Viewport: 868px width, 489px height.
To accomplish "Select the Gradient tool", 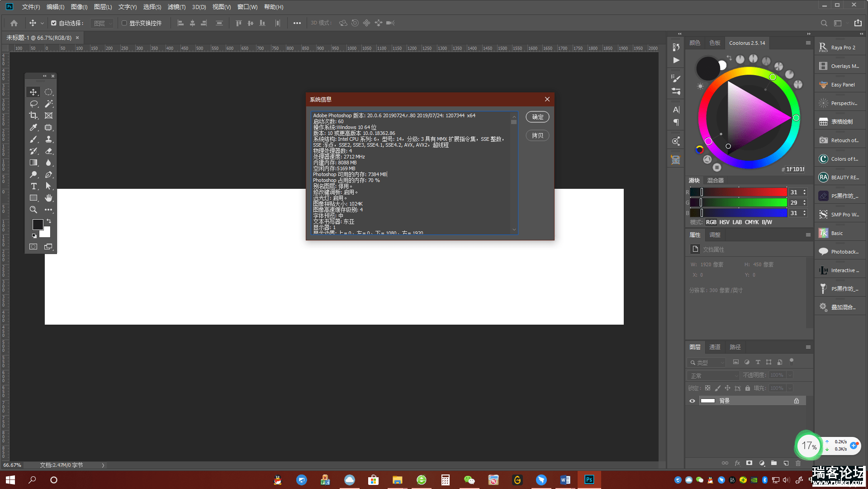I will (33, 163).
